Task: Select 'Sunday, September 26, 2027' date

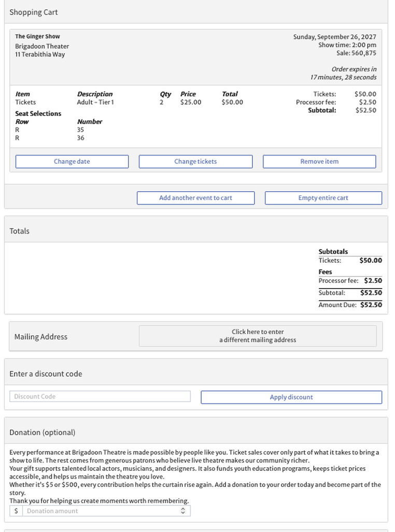Action: (x=334, y=37)
